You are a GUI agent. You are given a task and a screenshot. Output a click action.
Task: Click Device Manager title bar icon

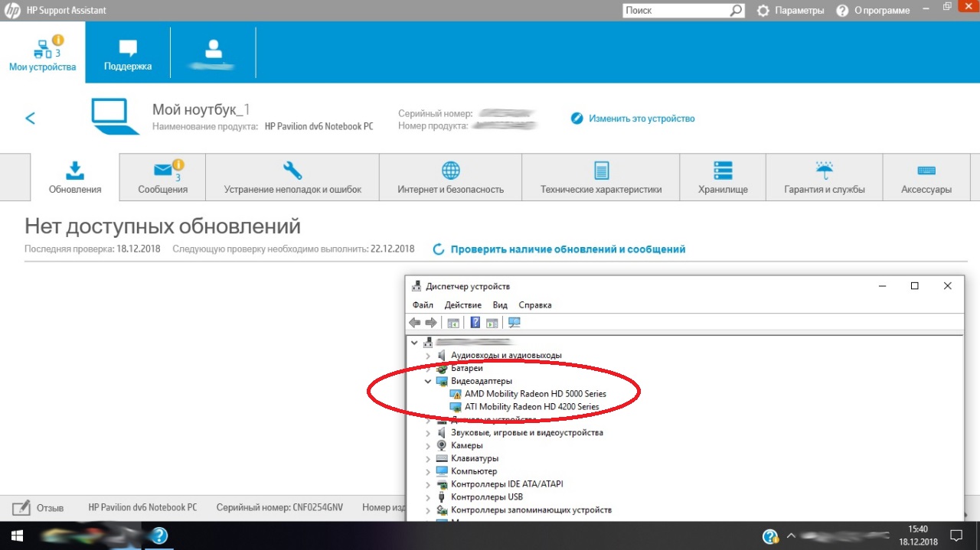pos(416,286)
